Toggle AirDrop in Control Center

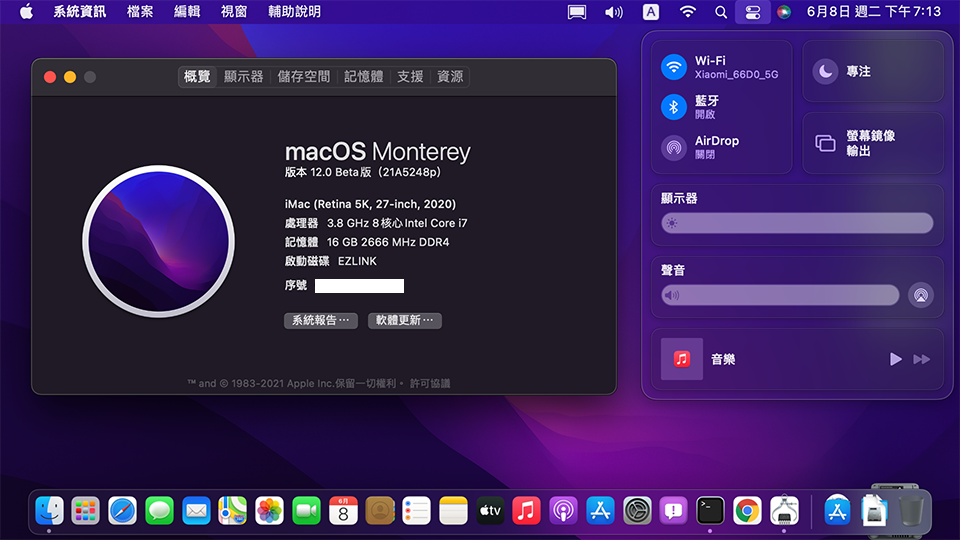coord(674,148)
